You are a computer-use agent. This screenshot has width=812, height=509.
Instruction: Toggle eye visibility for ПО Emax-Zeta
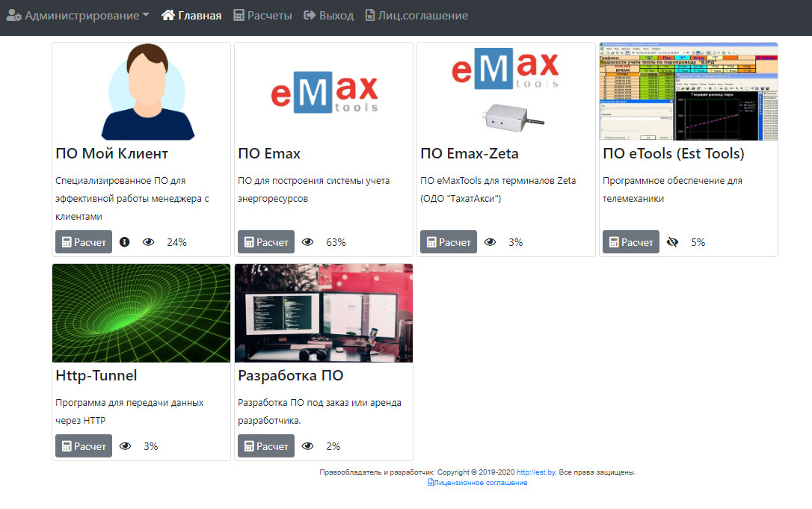pos(490,242)
